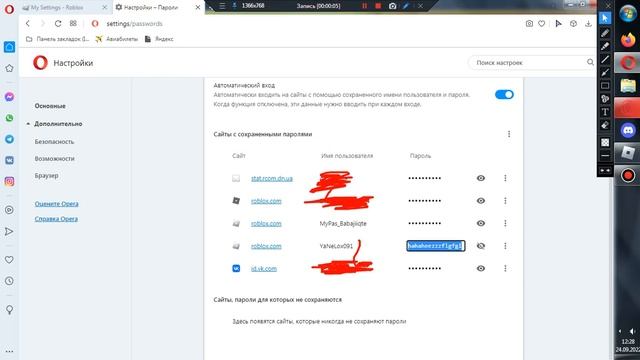Switch to My Settings - Roblox tab
The height and width of the screenshot is (360, 640).
coord(64,7)
